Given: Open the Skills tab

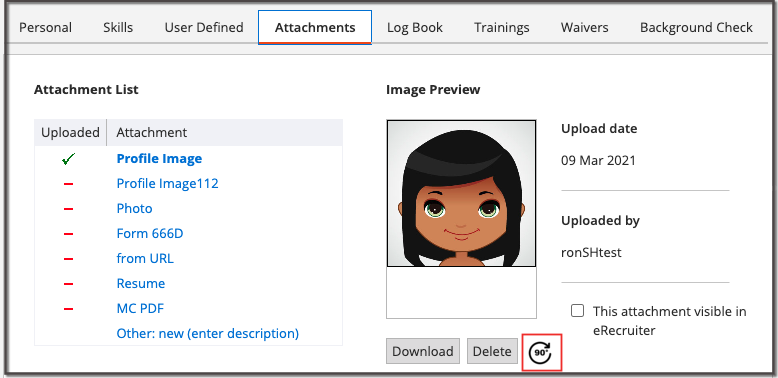Looking at the screenshot, I should (118, 27).
